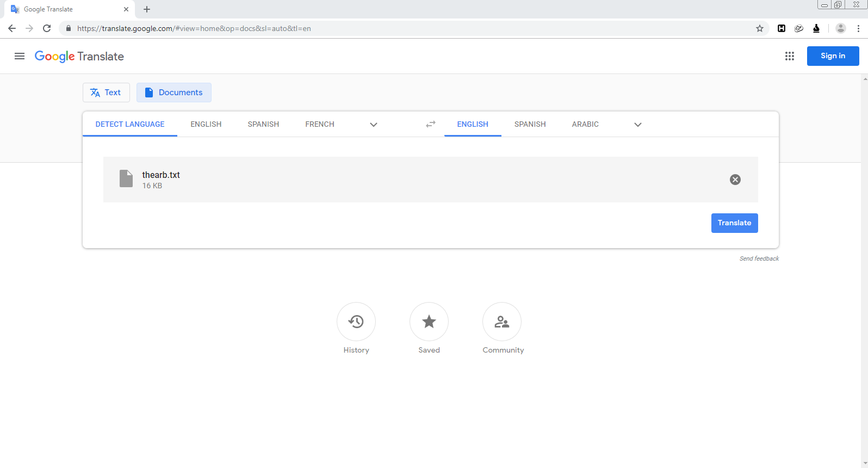Go back in the browser
868x468 pixels.
(12, 28)
